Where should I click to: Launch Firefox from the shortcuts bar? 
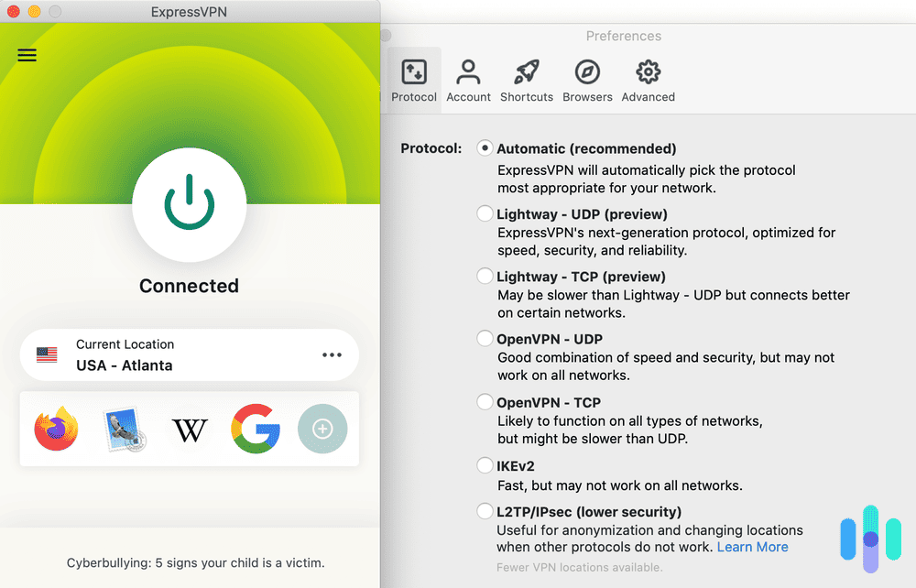[56, 428]
